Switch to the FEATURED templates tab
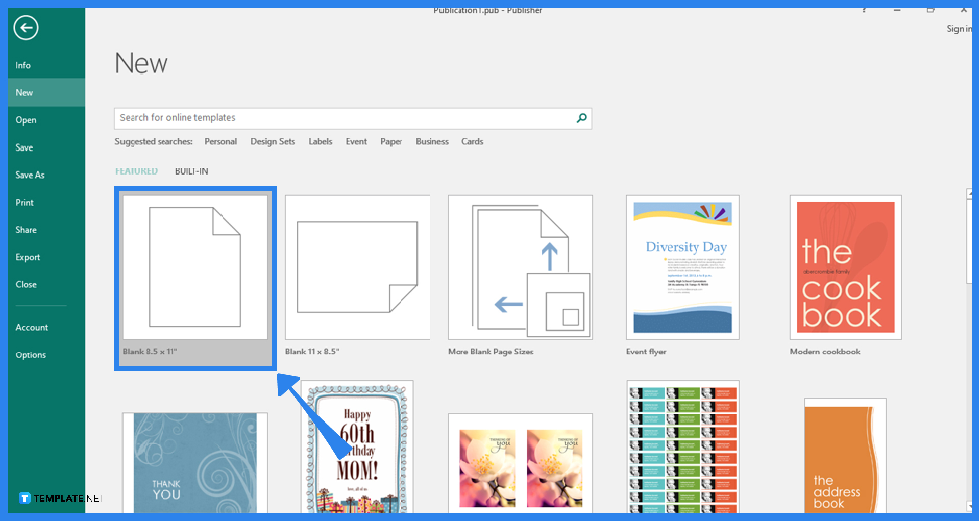Image resolution: width=980 pixels, height=521 pixels. 136,171
